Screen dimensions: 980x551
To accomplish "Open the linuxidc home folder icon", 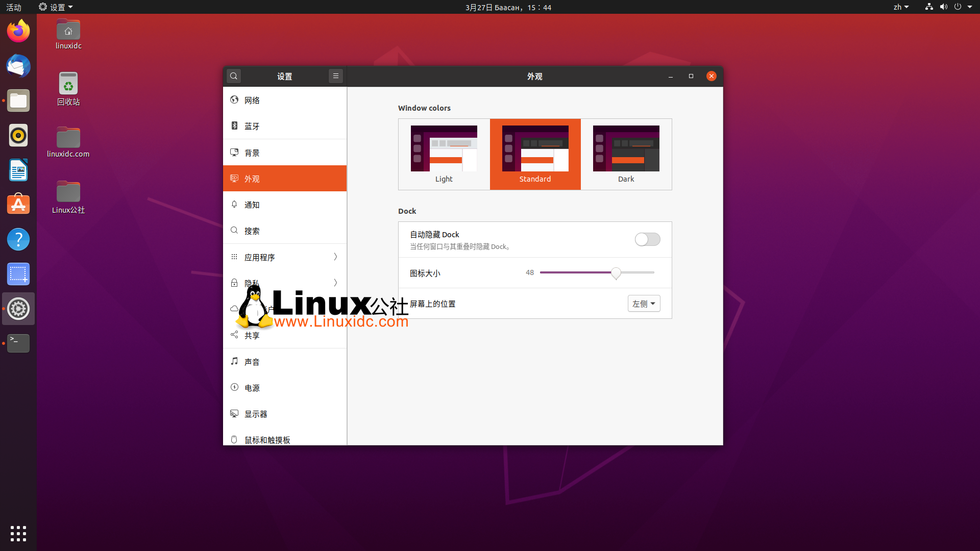I will coord(68,34).
